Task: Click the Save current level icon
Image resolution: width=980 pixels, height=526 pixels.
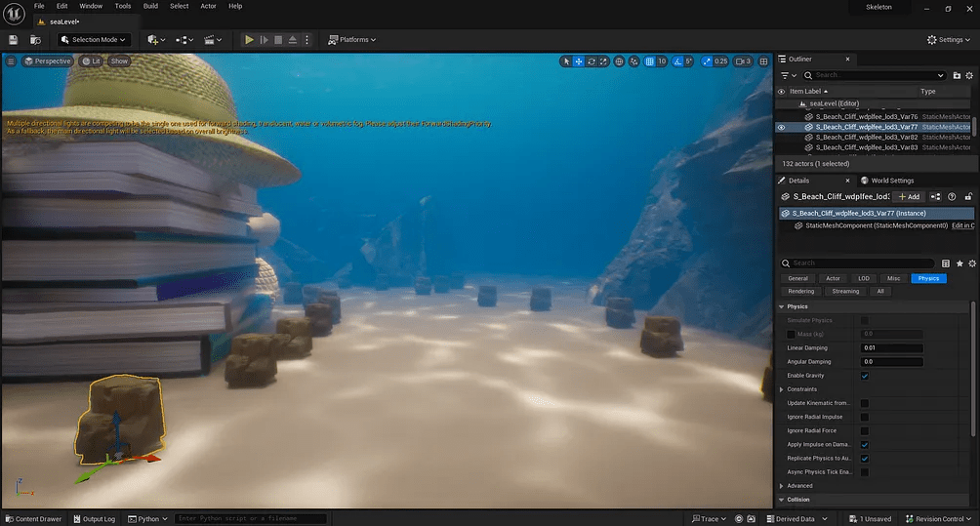Action: (14, 40)
